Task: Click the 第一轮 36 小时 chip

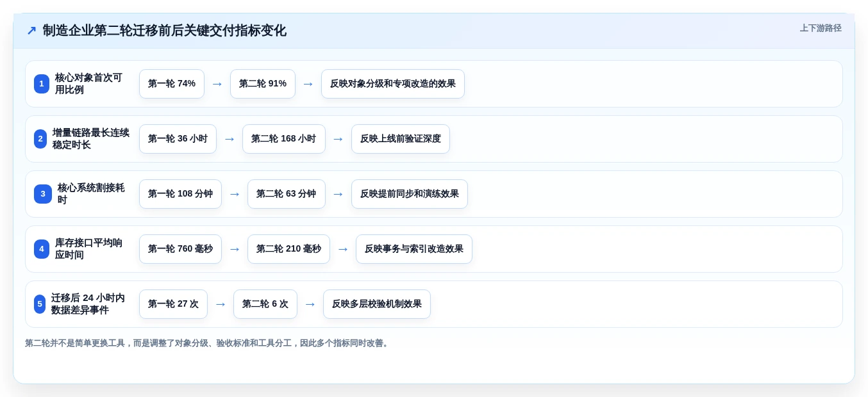Action: click(x=178, y=139)
